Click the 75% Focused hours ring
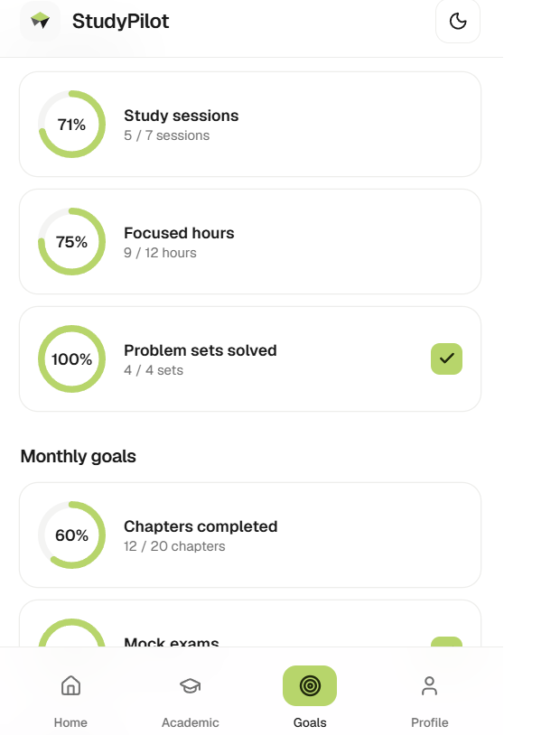Image resolution: width=560 pixels, height=735 pixels. 71,241
